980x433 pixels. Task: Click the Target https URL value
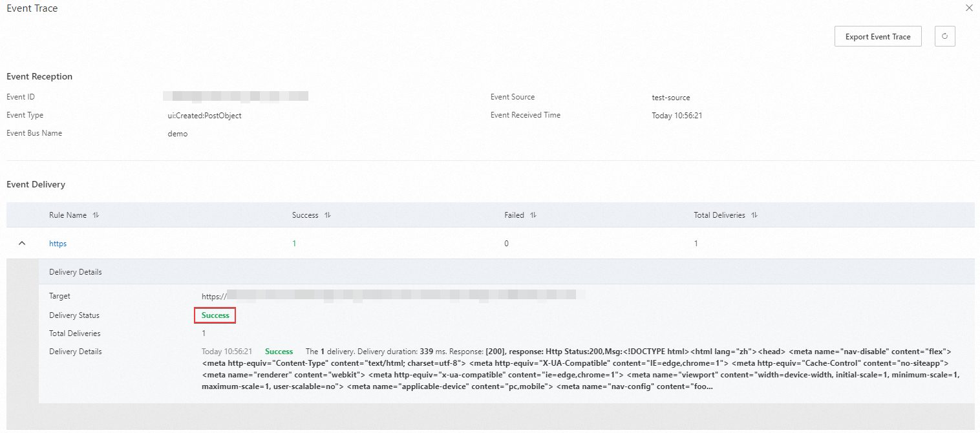click(x=393, y=296)
